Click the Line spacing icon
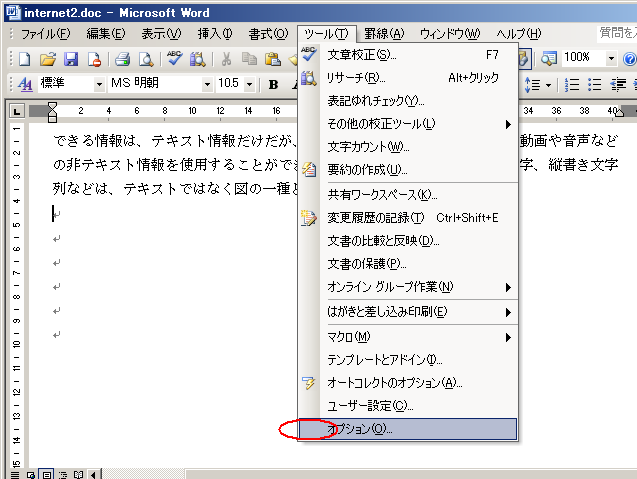 point(533,85)
